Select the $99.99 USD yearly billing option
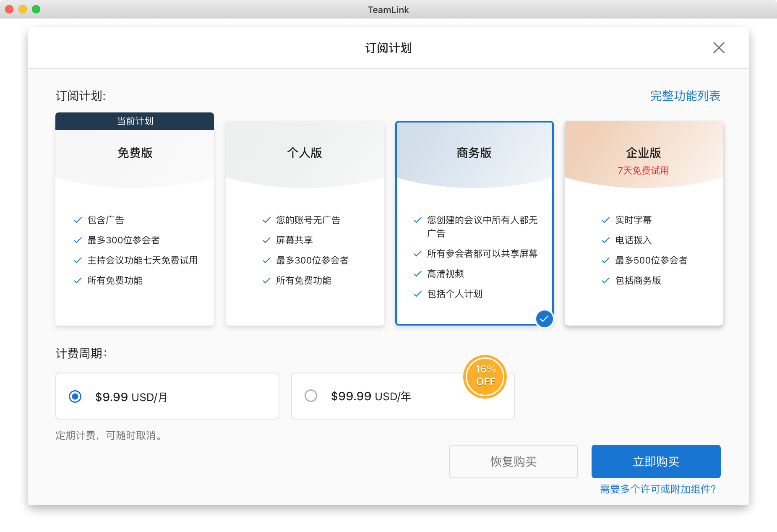This screenshot has height=532, width=777. pos(311,396)
